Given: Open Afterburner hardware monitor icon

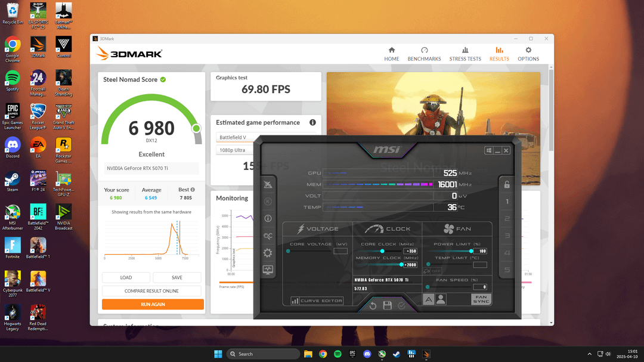Looking at the screenshot, I should 268,270.
